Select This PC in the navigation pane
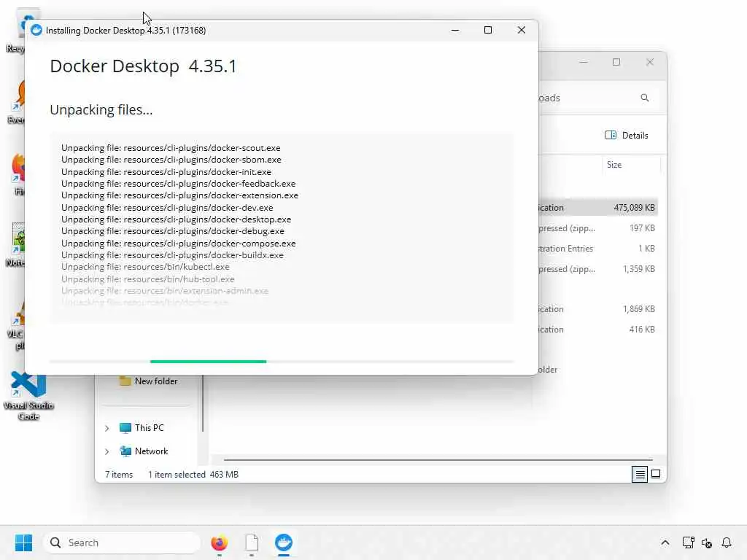The width and height of the screenshot is (747, 560). 142,427
